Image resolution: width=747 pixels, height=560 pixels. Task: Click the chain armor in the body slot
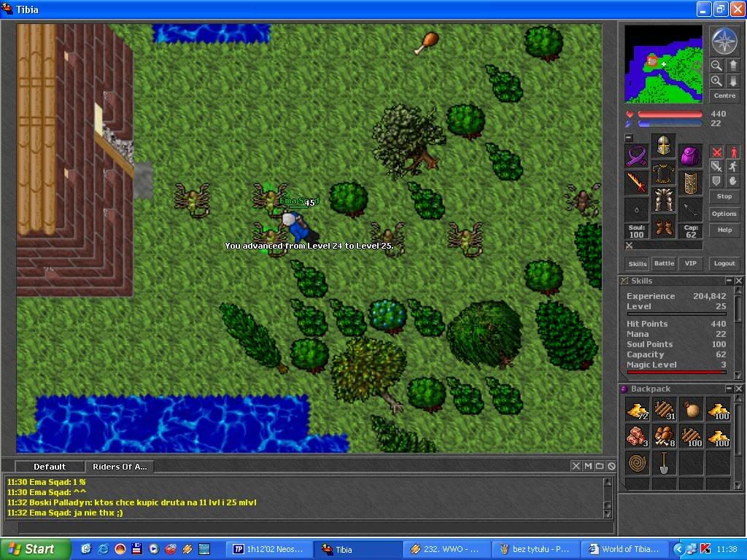[664, 173]
